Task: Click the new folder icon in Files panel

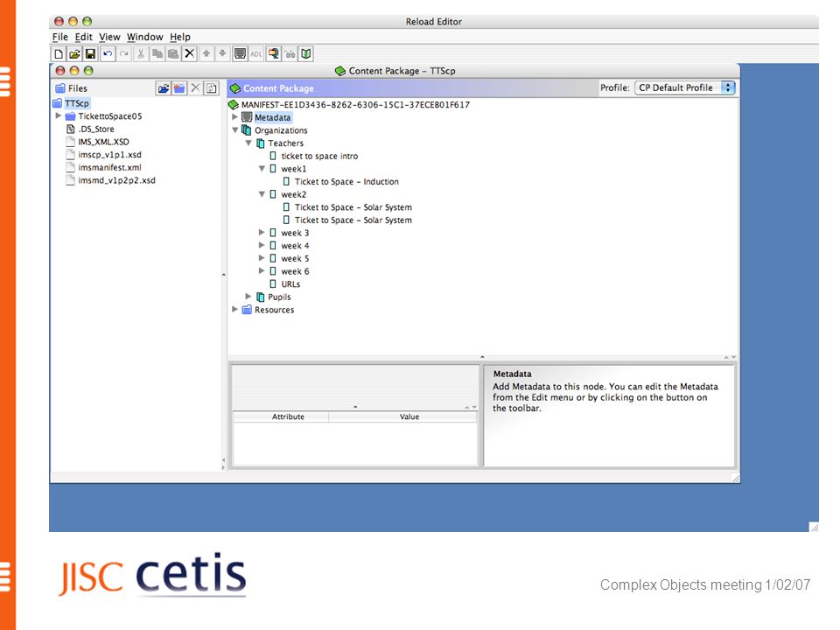Action: 179,88
